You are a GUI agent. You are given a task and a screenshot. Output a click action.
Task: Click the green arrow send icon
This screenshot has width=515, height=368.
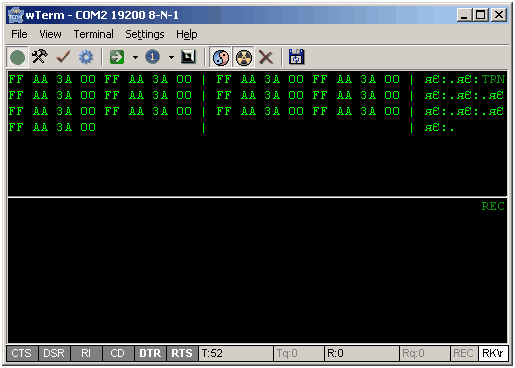point(117,57)
